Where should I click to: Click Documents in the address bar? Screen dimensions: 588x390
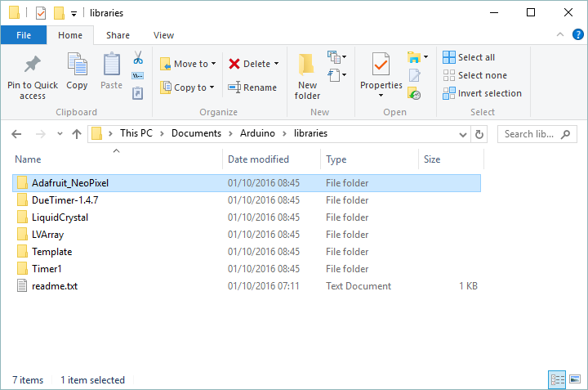click(x=196, y=133)
